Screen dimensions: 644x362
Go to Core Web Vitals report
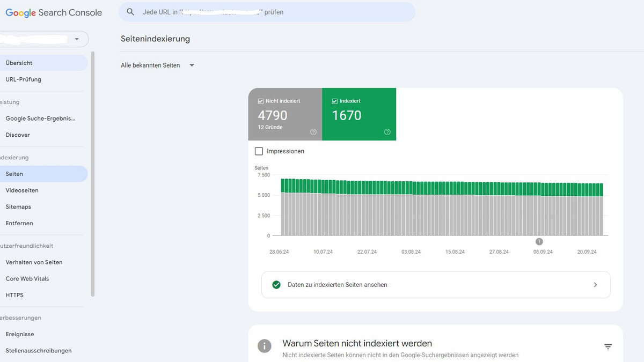[x=27, y=279]
